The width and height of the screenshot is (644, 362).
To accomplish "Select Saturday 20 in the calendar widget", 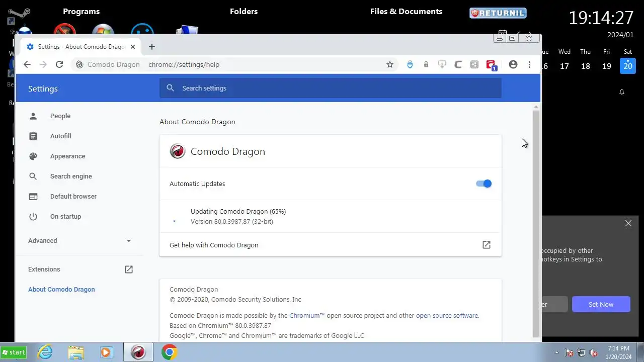I will tap(628, 66).
